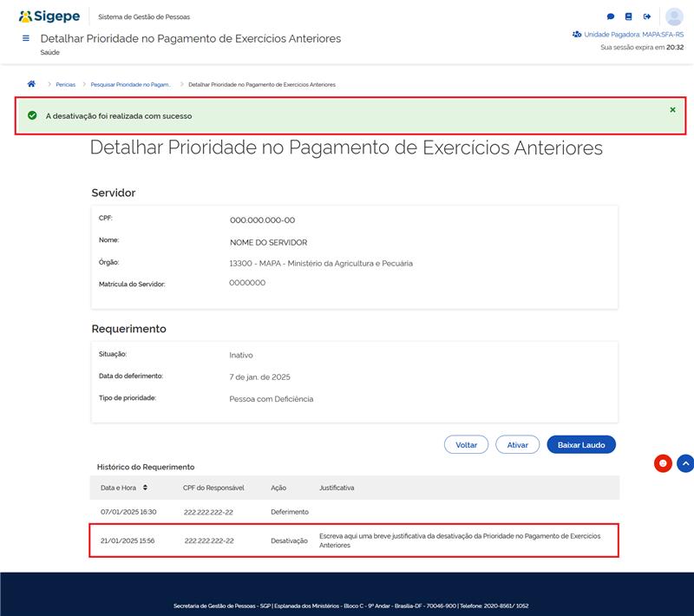Open Perícias breadcrumb link
This screenshot has height=616, width=694.
tap(65, 84)
